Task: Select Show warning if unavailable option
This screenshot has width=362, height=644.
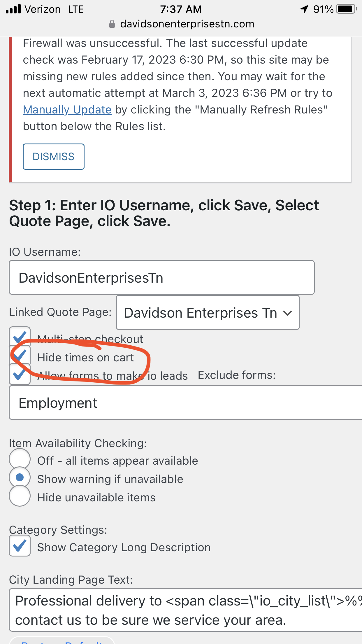Action: click(20, 477)
